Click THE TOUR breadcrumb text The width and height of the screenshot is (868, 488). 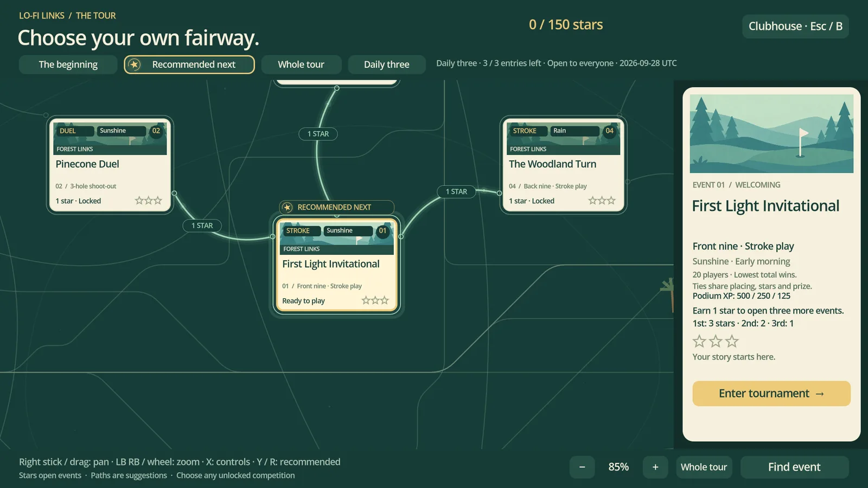96,16
